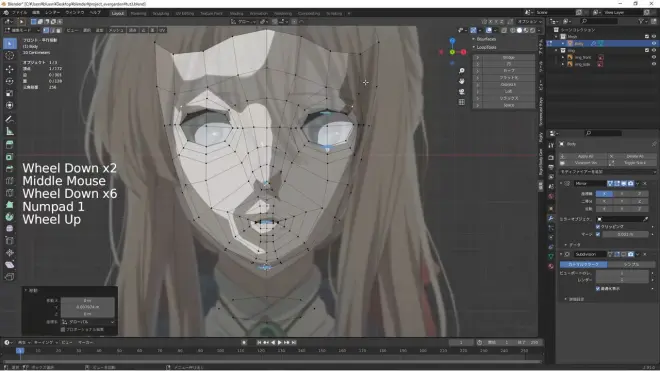The image size is (660, 371).
Task: Select the Rip Region tool
Action: (10, 277)
